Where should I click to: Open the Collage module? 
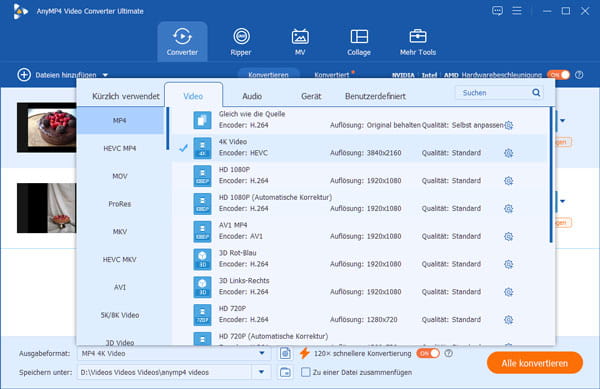point(359,42)
